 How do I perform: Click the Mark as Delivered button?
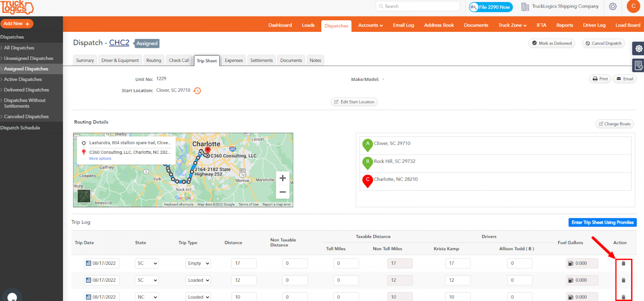(x=551, y=43)
